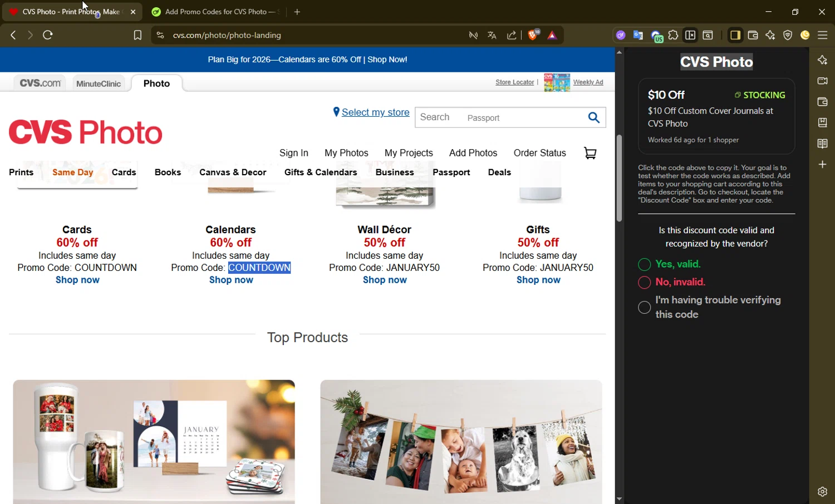Image resolution: width=835 pixels, height=504 pixels.
Task: Open the Extensions puzzle piece menu
Action: 673,35
